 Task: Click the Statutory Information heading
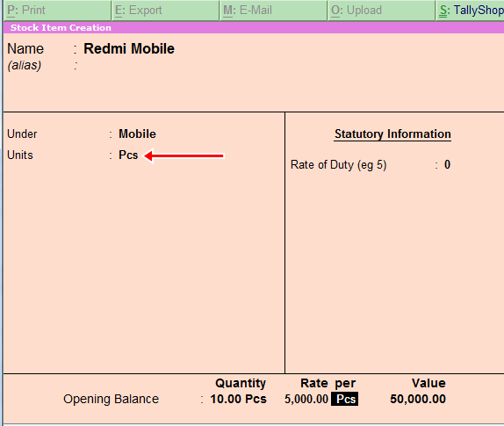(x=392, y=134)
